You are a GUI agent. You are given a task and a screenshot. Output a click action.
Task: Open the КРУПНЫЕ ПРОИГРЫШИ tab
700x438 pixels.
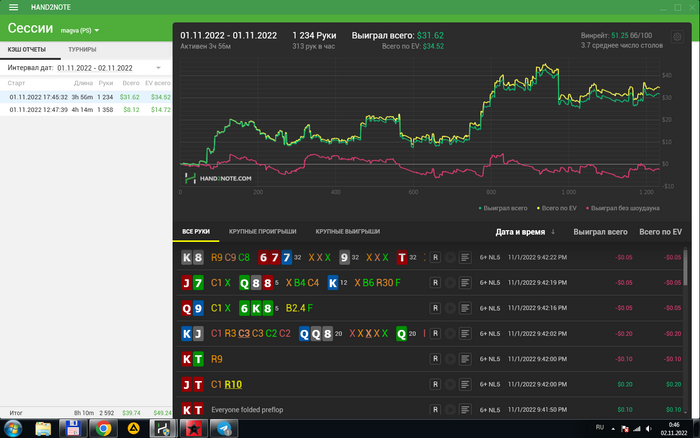[262, 231]
